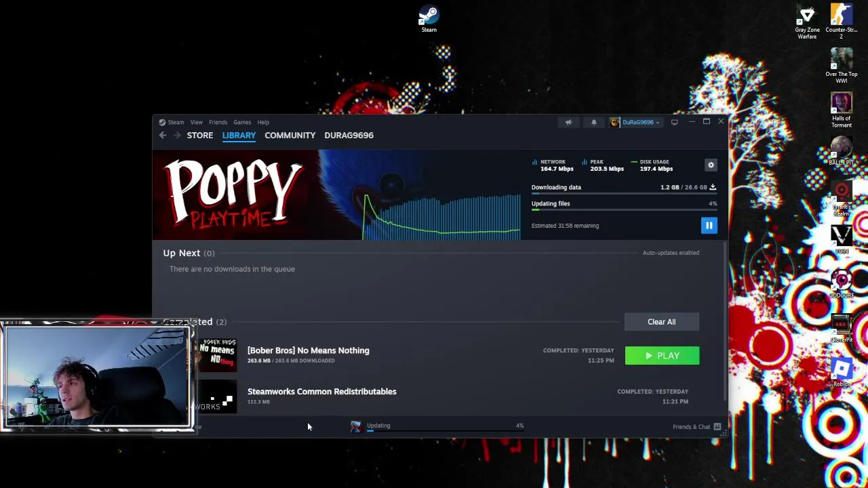Go forward with the Steam forward arrow
This screenshot has height=488, width=868.
coord(177,136)
